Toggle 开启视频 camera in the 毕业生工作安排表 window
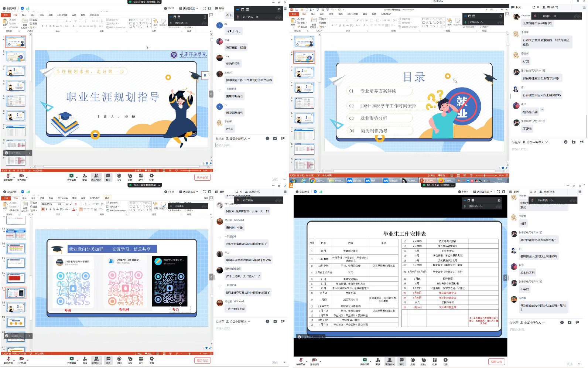This screenshot has width=588, height=368. click(314, 360)
